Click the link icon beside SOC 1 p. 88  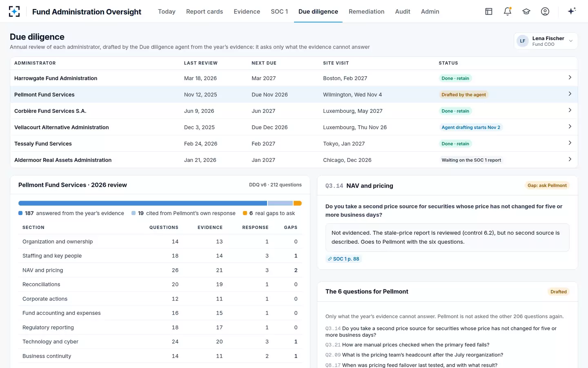coord(330,259)
